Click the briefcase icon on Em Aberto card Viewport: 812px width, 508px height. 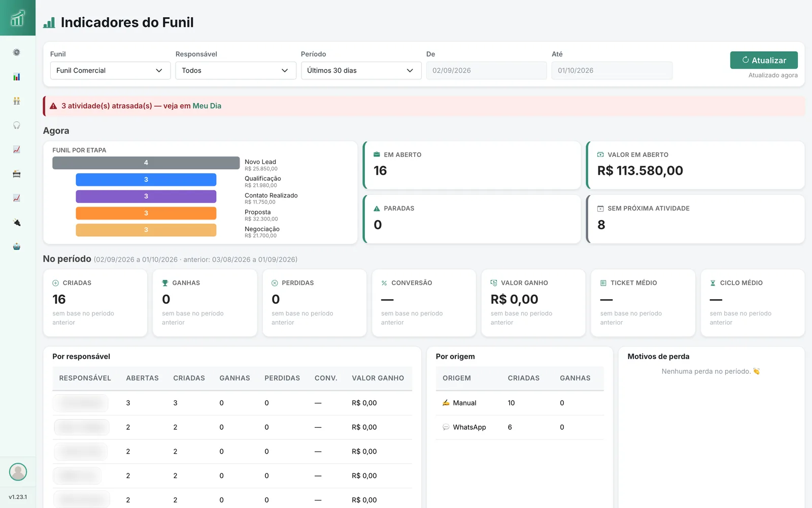click(377, 154)
